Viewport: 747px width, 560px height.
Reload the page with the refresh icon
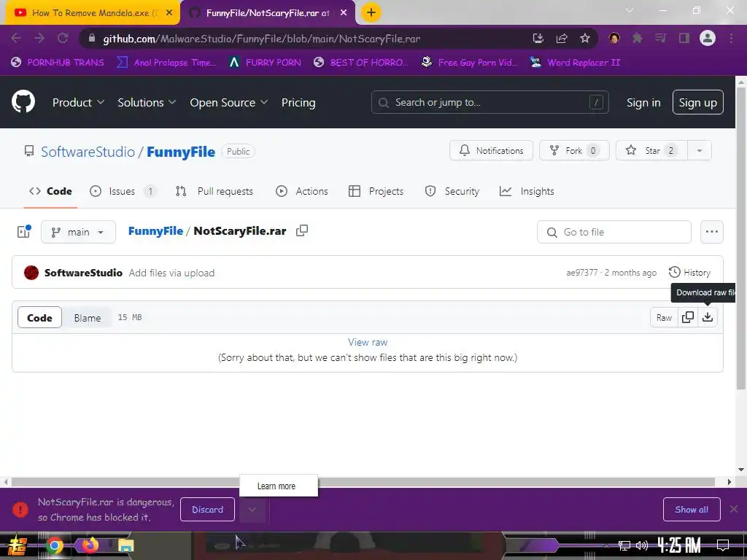pyautogui.click(x=63, y=39)
